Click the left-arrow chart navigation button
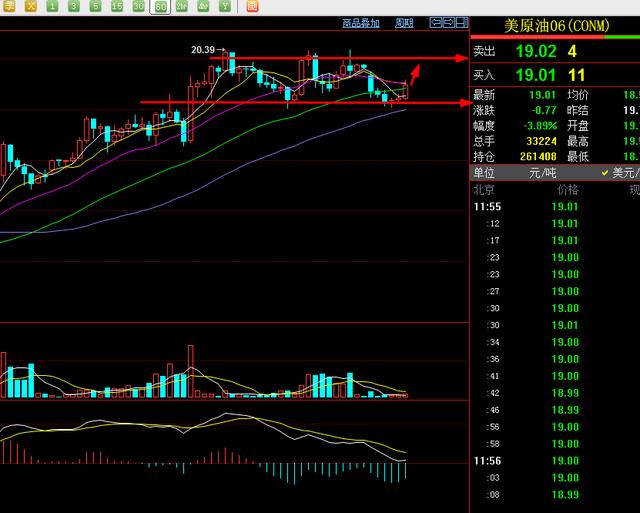This screenshot has height=513, width=640. coord(435,22)
